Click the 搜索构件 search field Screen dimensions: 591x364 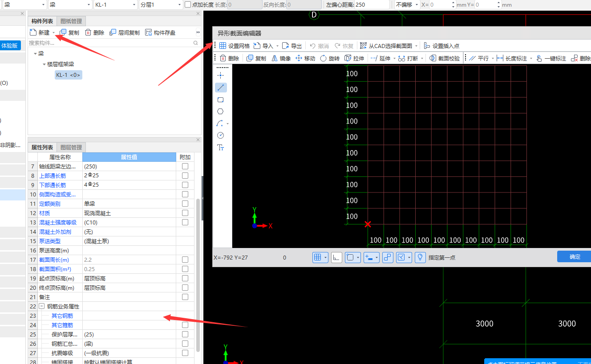click(110, 43)
